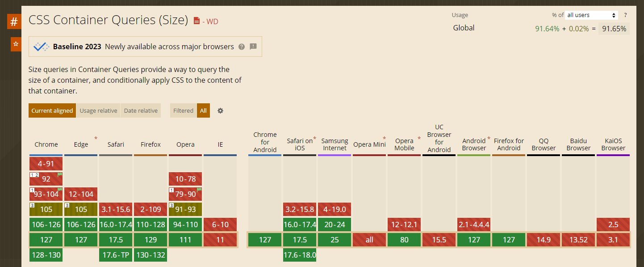Screen dimensions: 644x267
Task: Click the Baseline checkmark logo icon
Action: tap(42, 47)
